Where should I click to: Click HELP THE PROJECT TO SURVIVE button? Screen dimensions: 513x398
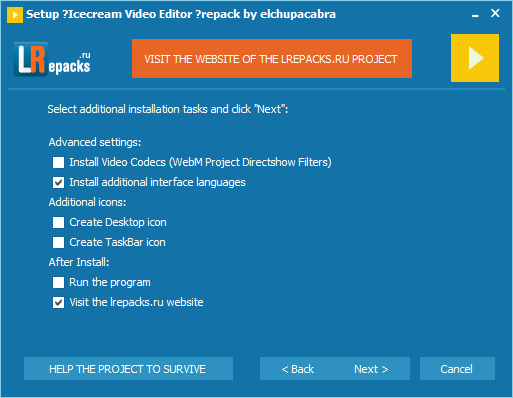[128, 369]
